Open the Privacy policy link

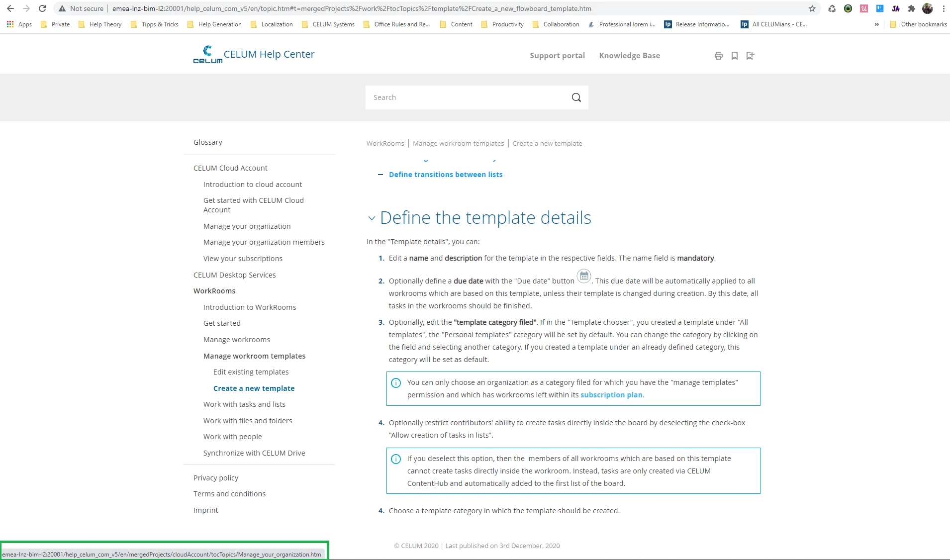(216, 478)
